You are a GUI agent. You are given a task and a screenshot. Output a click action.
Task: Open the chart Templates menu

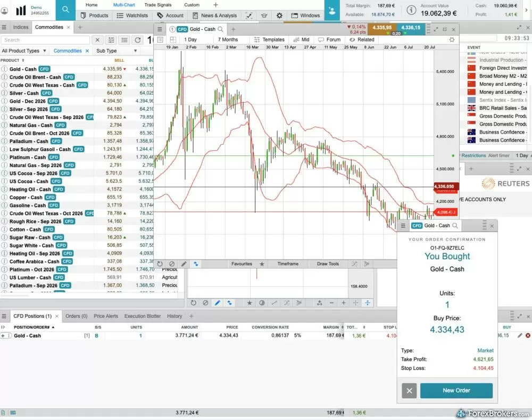coord(270,40)
